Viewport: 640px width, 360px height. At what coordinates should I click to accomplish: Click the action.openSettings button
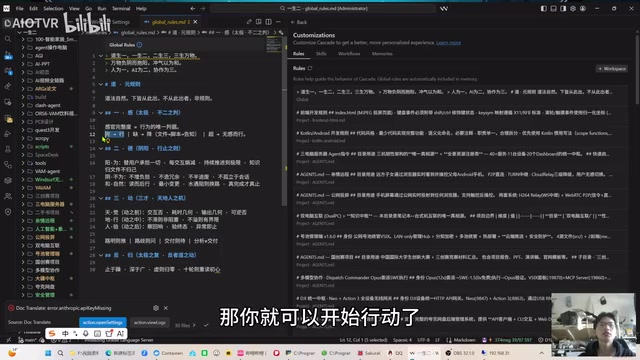[x=102, y=322]
